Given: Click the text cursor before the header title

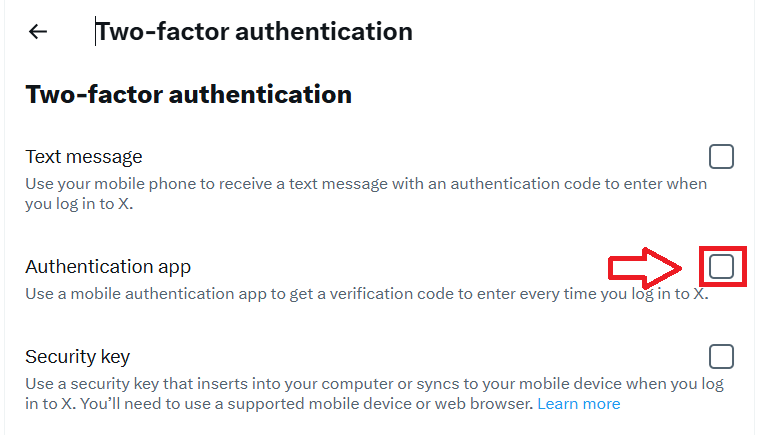Looking at the screenshot, I should point(96,32).
